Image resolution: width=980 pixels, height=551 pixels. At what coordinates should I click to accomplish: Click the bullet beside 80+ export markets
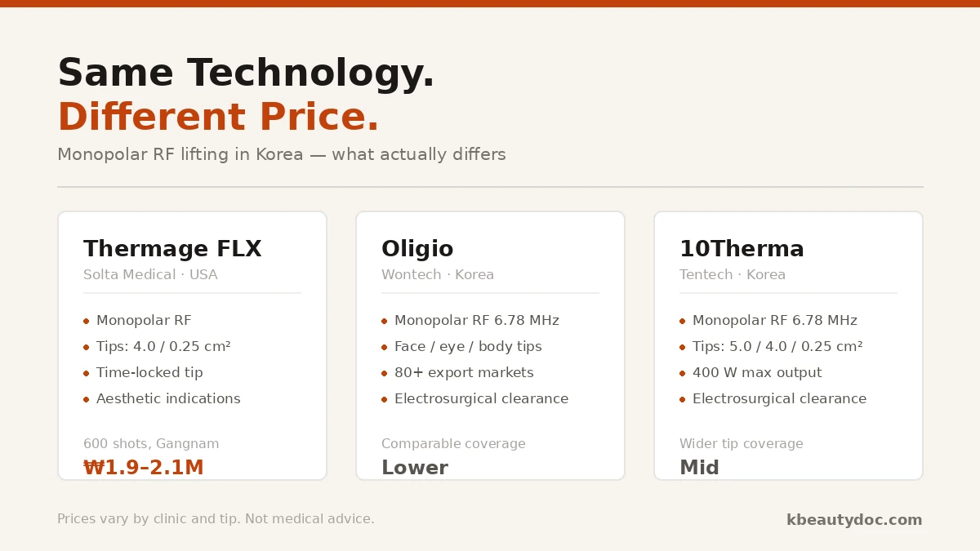(x=384, y=373)
